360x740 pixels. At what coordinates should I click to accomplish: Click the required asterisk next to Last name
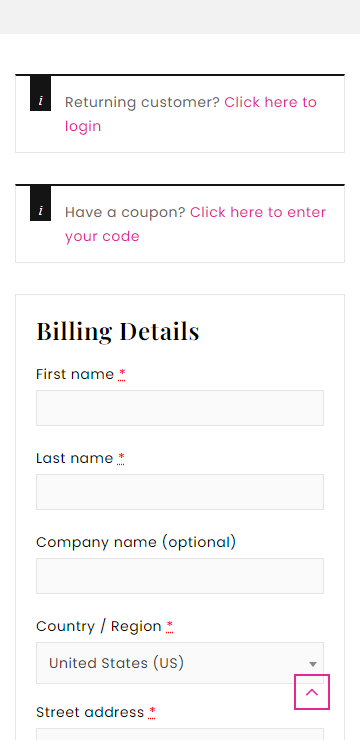point(121,458)
